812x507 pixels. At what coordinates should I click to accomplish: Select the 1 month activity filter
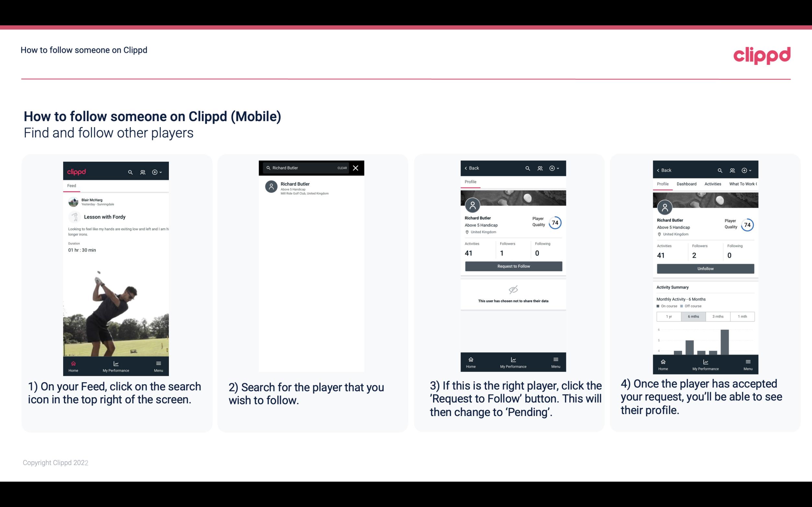point(743,316)
